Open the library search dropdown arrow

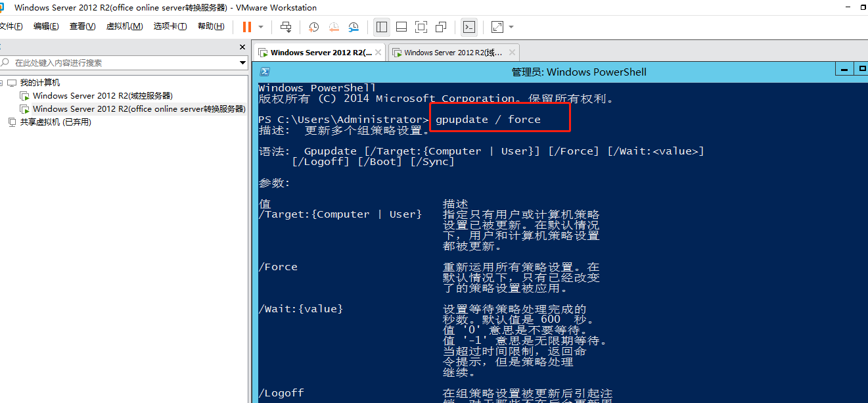coord(242,63)
